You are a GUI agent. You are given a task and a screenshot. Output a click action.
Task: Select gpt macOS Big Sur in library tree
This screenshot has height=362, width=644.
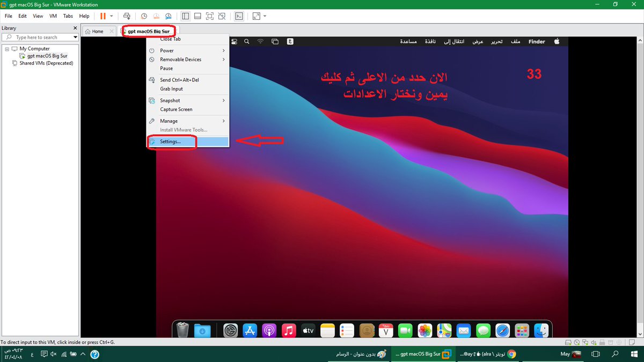click(x=47, y=56)
